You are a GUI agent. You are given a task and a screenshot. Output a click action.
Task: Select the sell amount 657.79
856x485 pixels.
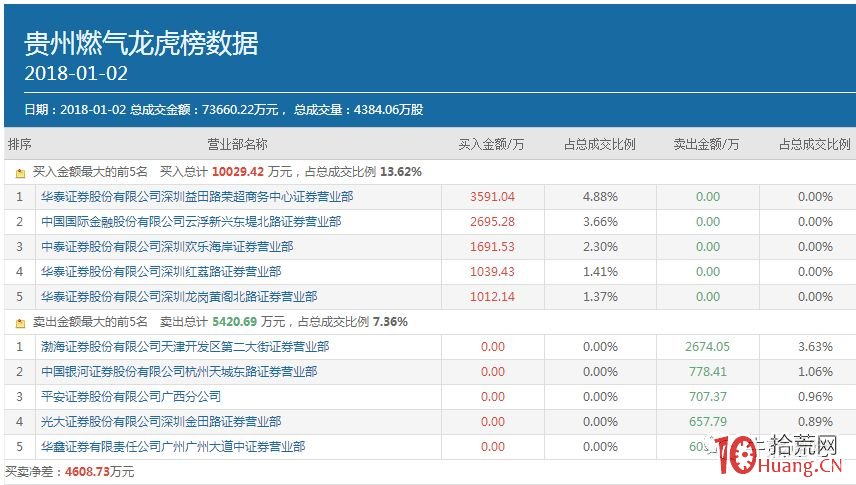pos(708,422)
